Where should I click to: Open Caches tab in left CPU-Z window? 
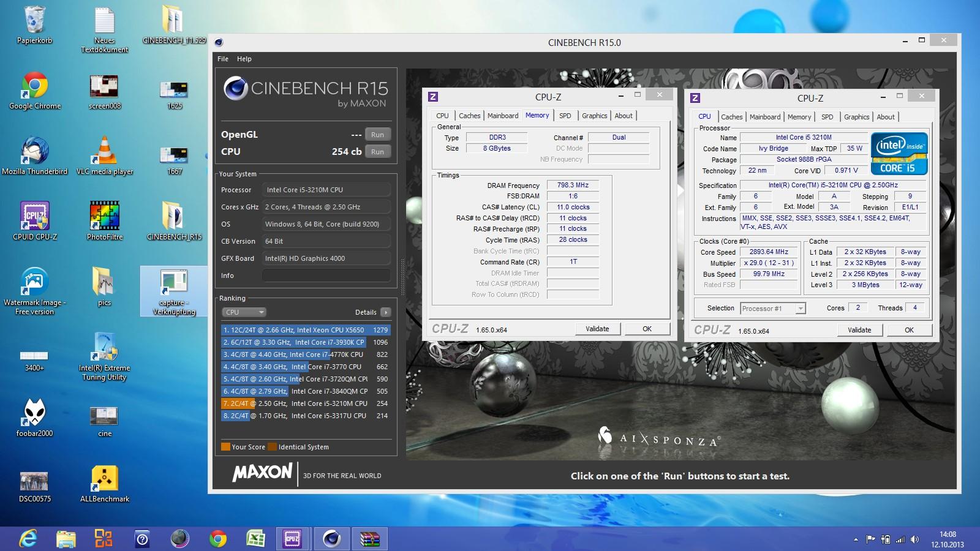[x=470, y=116]
